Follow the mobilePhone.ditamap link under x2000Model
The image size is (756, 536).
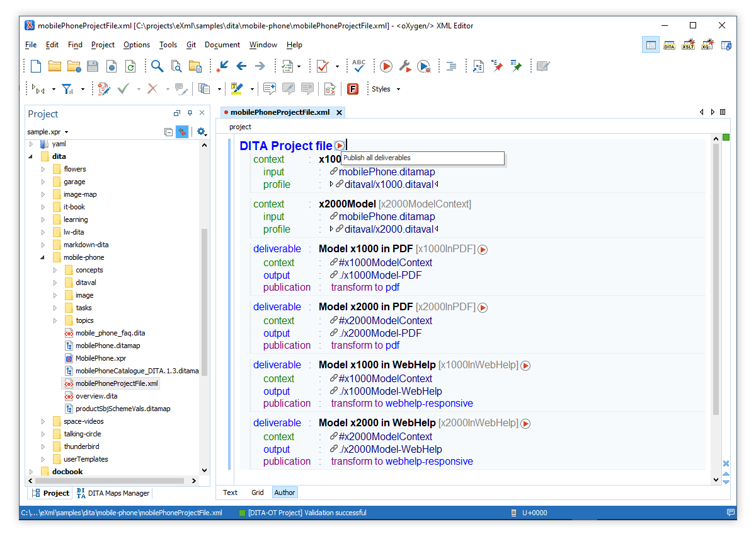(x=387, y=217)
